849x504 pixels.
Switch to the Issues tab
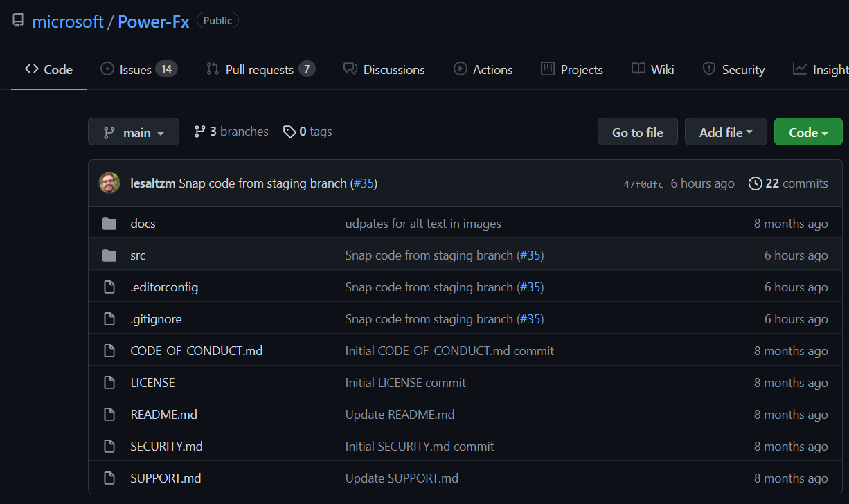click(138, 69)
